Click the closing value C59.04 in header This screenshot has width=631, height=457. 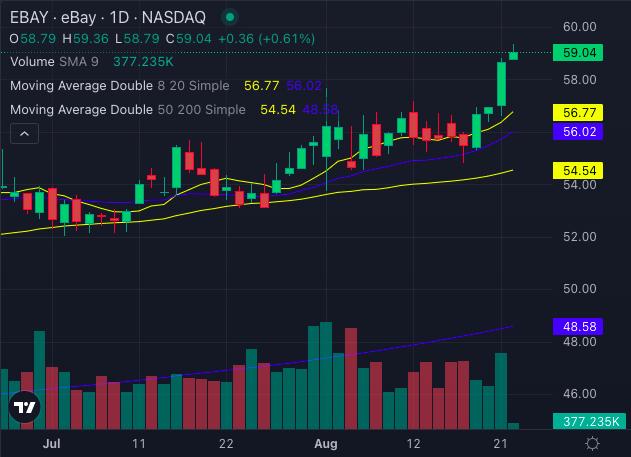(x=188, y=39)
